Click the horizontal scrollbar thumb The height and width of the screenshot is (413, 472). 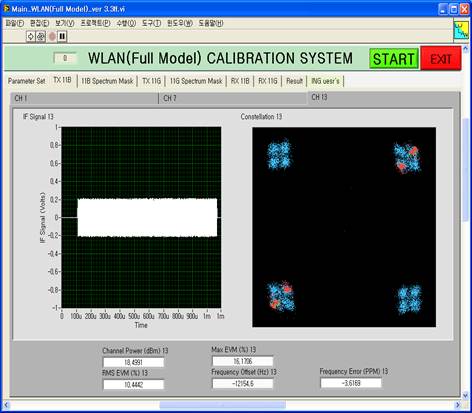[x=222, y=405]
